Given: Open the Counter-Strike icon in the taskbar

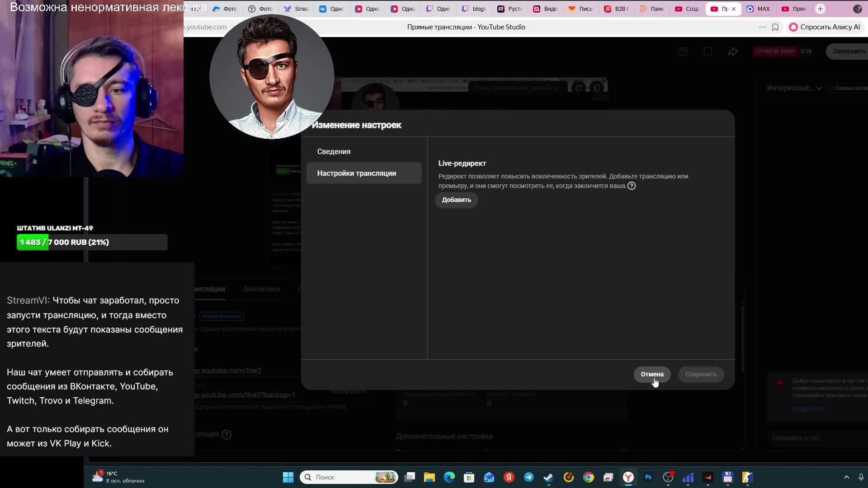Looking at the screenshot, I should coord(747,477).
